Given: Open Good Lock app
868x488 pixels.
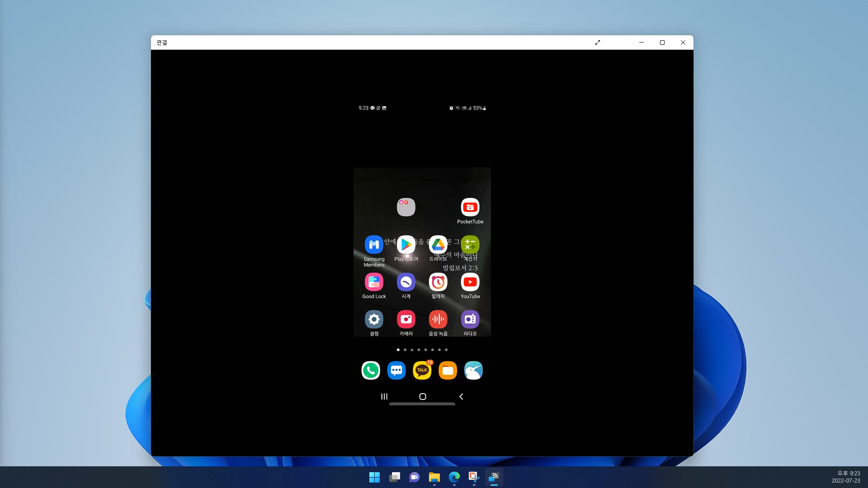Looking at the screenshot, I should click(x=374, y=282).
